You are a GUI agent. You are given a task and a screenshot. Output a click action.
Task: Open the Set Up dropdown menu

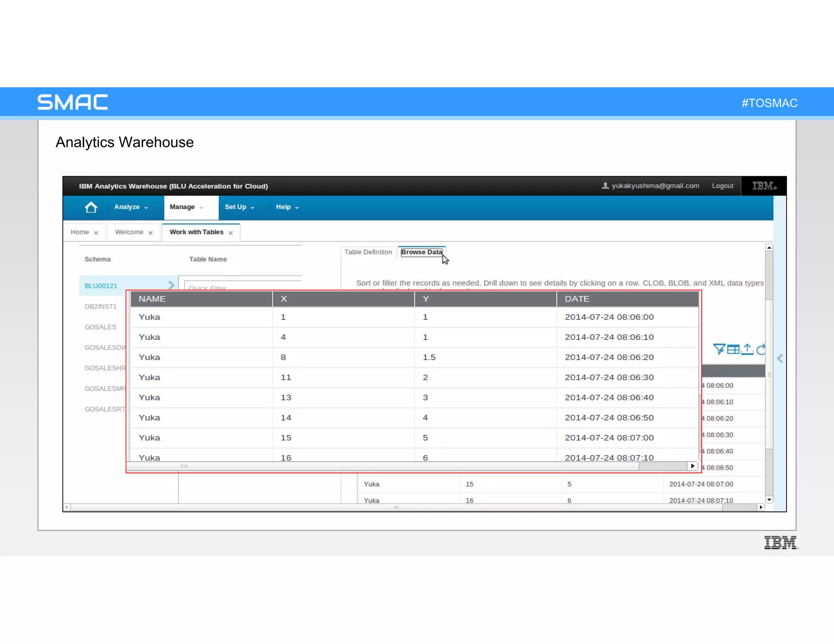tap(239, 207)
